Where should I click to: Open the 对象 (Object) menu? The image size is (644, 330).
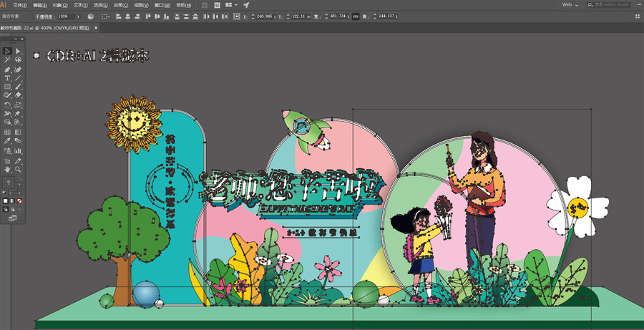pyautogui.click(x=60, y=5)
